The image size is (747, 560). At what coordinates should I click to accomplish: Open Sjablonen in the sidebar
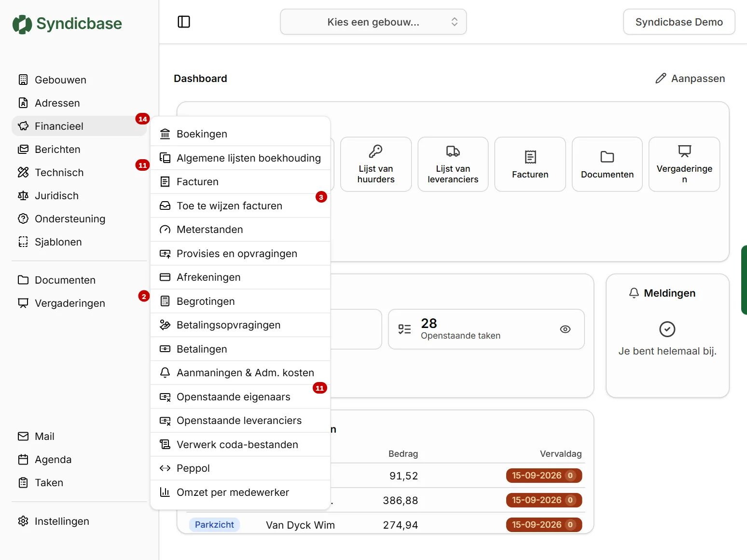[x=79, y=242]
